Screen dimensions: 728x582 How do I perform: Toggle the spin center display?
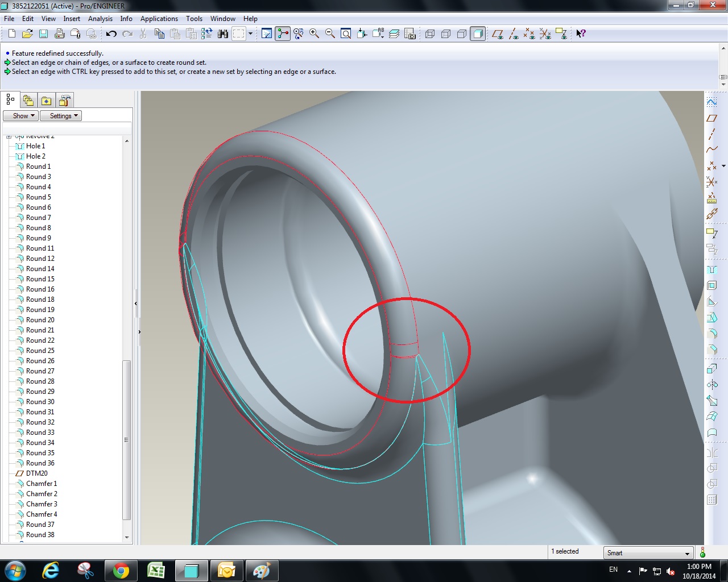coord(283,34)
